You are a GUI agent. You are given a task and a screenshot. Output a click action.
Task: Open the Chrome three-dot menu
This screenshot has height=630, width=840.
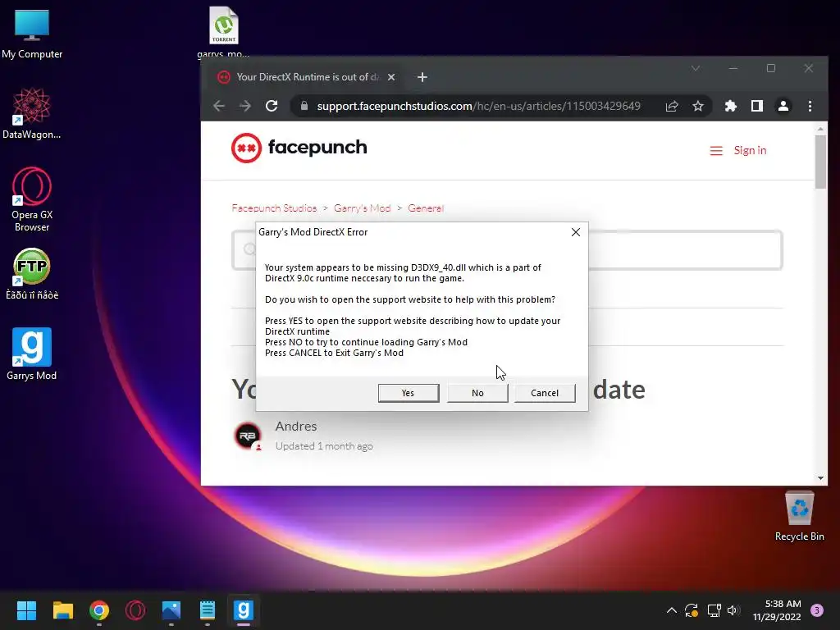(x=810, y=106)
